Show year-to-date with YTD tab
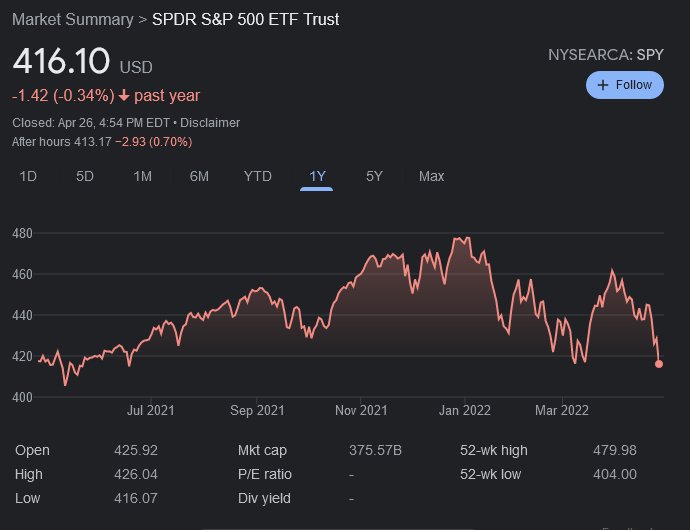 257,177
